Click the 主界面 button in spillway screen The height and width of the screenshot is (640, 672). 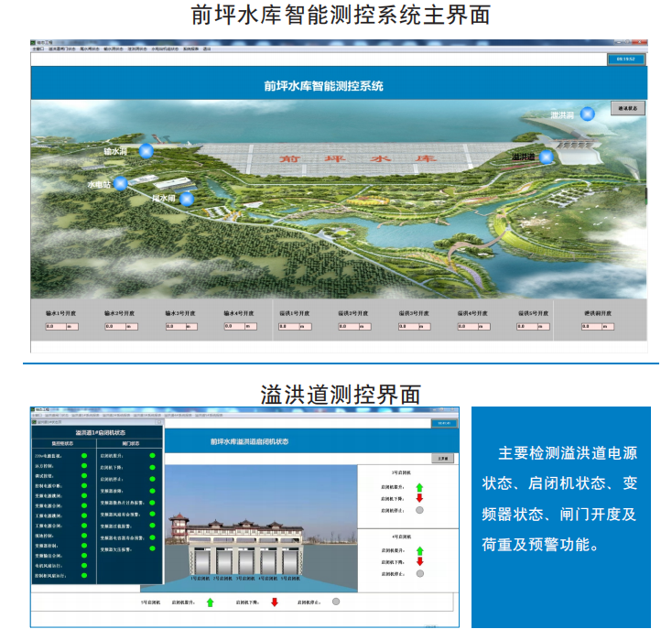click(x=443, y=458)
